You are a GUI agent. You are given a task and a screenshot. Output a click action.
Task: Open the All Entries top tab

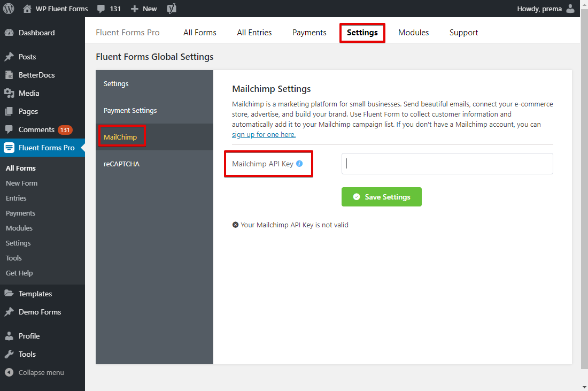pyautogui.click(x=254, y=33)
